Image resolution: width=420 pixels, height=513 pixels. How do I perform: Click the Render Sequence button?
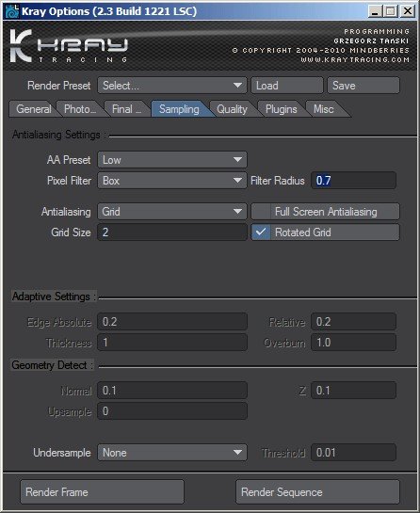317,492
